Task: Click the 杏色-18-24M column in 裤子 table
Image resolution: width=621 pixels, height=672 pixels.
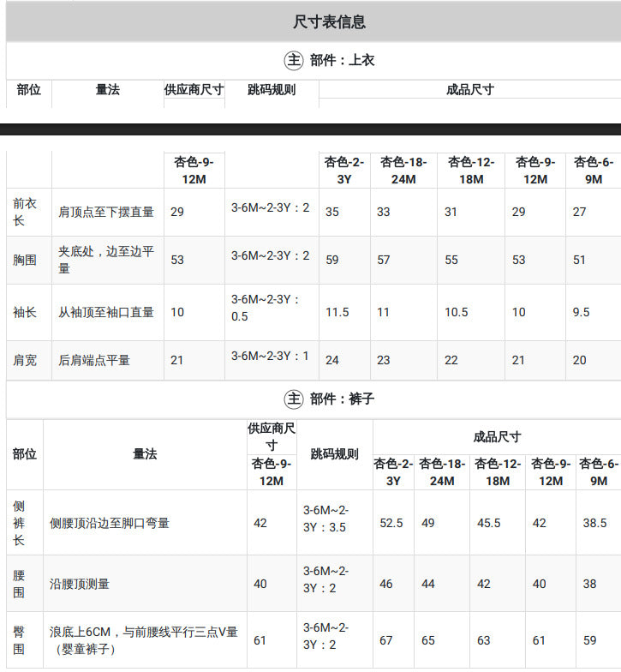Action: [x=442, y=471]
